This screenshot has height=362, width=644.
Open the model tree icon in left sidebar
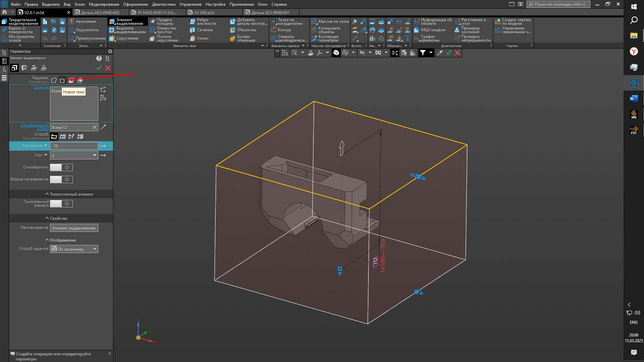coord(4,53)
